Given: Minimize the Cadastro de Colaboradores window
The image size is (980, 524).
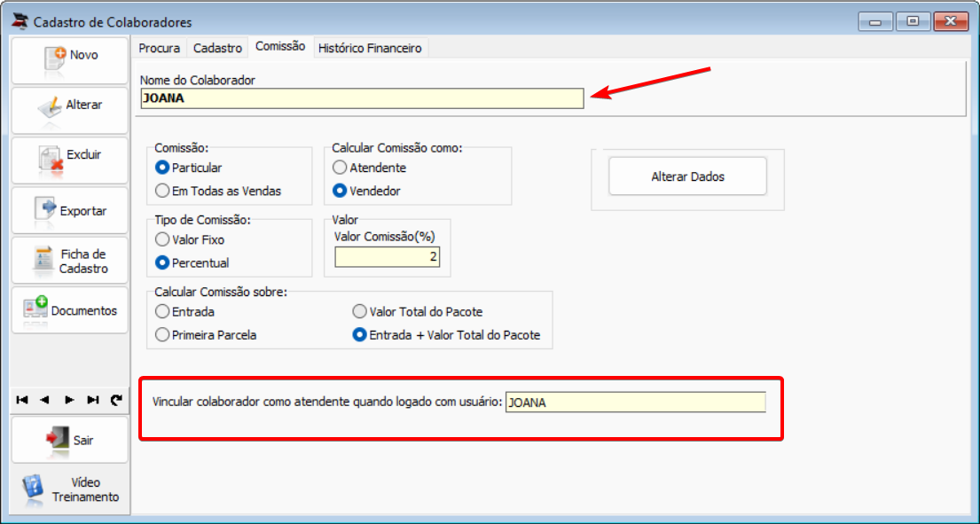Looking at the screenshot, I should [x=875, y=22].
